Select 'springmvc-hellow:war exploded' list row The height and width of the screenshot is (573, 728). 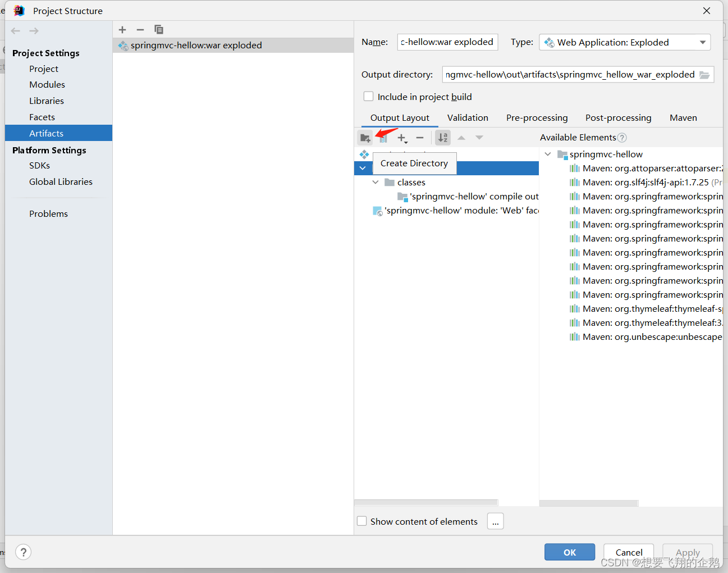(x=233, y=46)
